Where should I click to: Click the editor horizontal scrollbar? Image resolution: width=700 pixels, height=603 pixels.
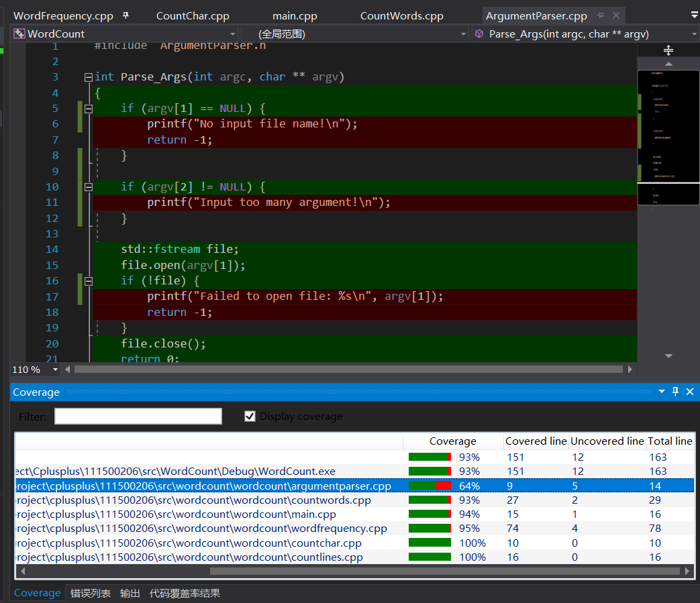point(348,370)
